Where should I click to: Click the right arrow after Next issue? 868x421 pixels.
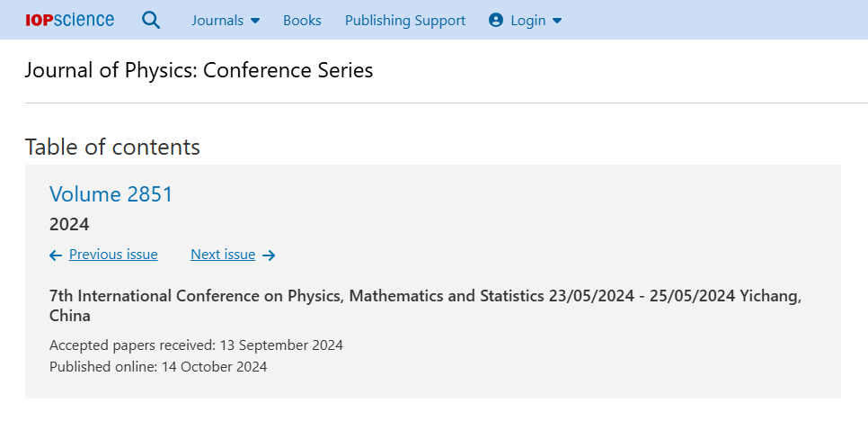[269, 255]
